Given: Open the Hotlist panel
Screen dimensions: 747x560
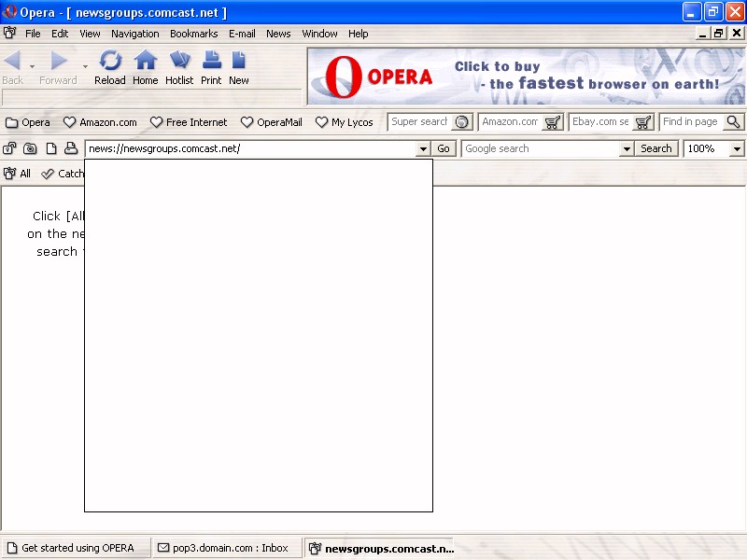Looking at the screenshot, I should click(179, 67).
